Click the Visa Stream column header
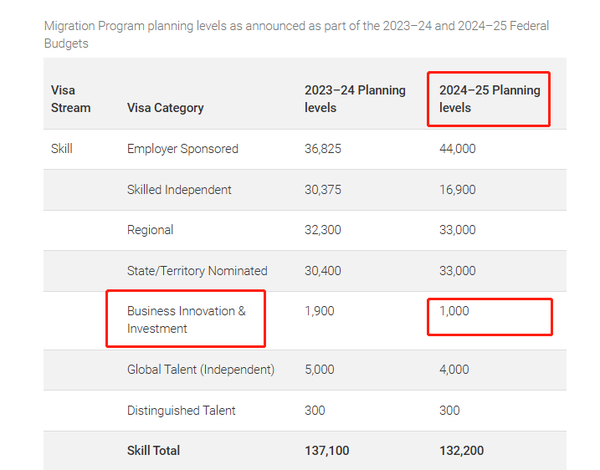 pos(70,99)
